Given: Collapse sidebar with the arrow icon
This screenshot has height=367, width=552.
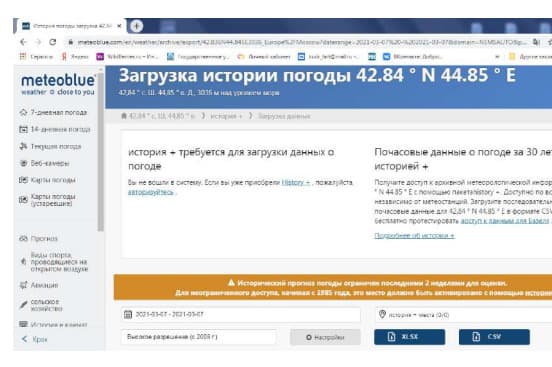Looking at the screenshot, I should 24,339.
